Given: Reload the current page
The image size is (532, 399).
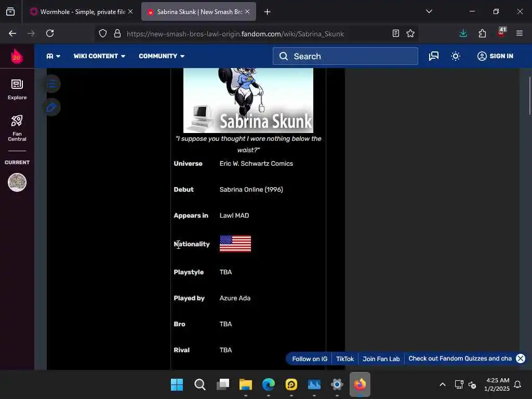Looking at the screenshot, I should 50,33.
